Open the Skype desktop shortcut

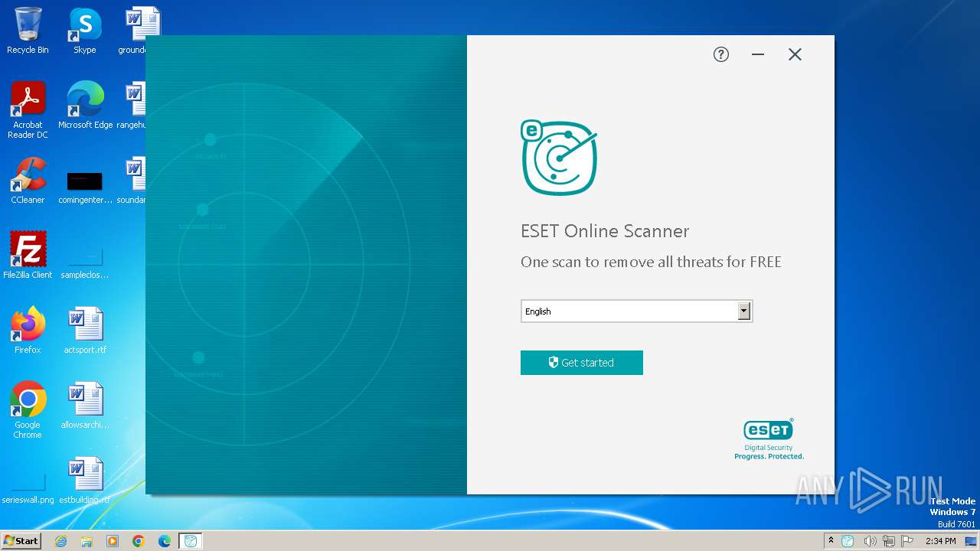tap(85, 31)
